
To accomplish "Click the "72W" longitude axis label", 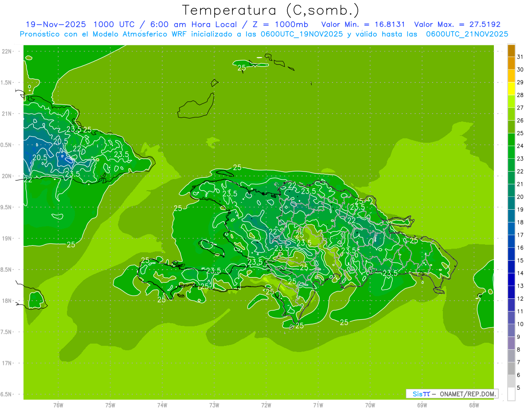I will 266,405.
